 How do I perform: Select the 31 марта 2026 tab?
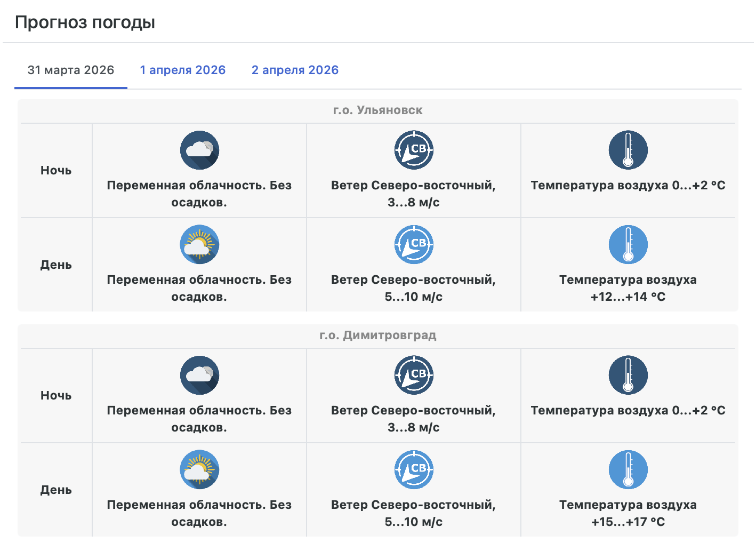[x=71, y=70]
